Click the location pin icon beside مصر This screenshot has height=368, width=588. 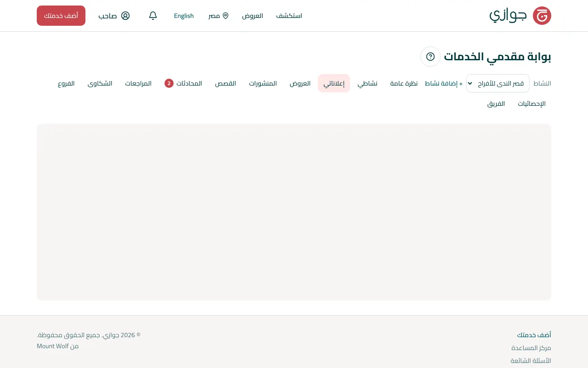pos(226,16)
